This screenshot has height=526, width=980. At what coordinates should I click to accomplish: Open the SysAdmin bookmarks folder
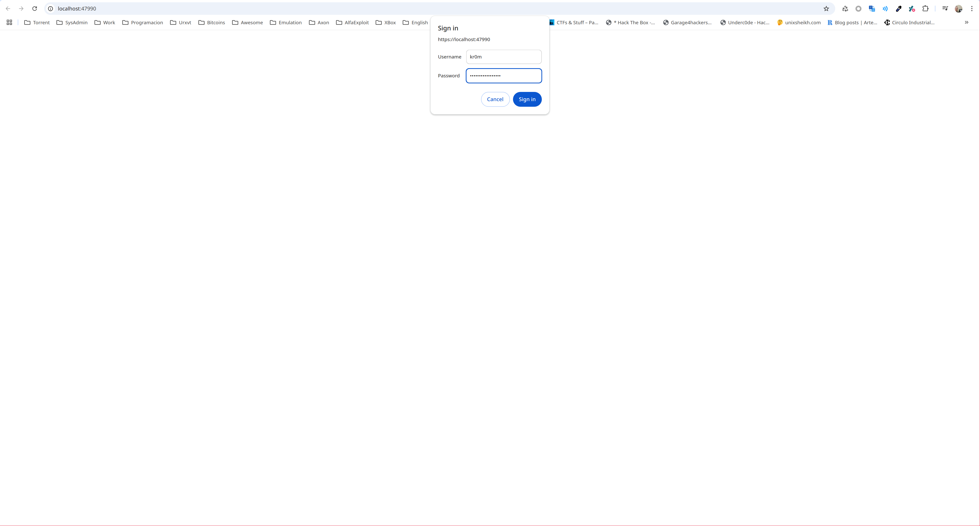point(72,22)
